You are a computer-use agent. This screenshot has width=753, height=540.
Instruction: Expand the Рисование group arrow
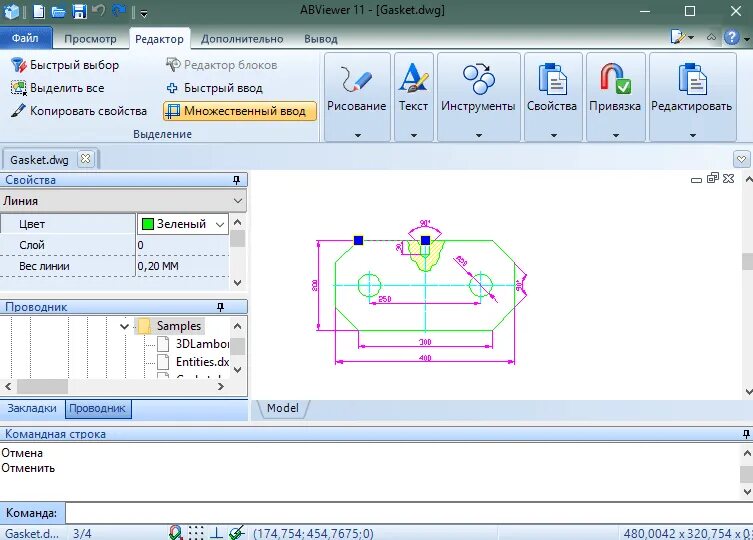[357, 135]
